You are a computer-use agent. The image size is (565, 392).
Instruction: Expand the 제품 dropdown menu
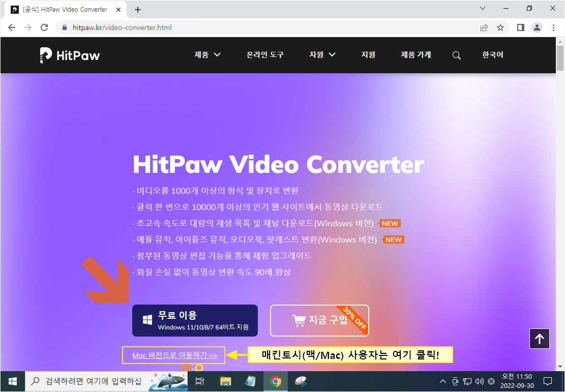(x=207, y=55)
